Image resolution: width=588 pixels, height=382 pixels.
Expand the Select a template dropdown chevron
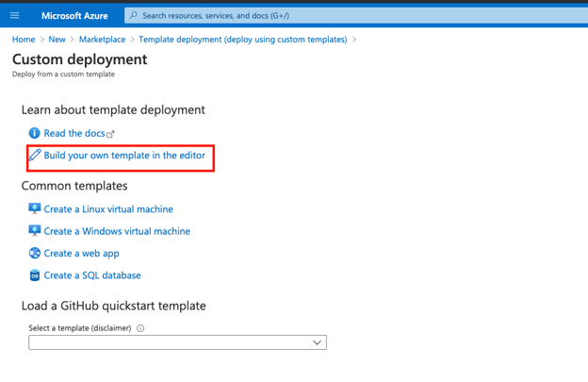coord(317,342)
